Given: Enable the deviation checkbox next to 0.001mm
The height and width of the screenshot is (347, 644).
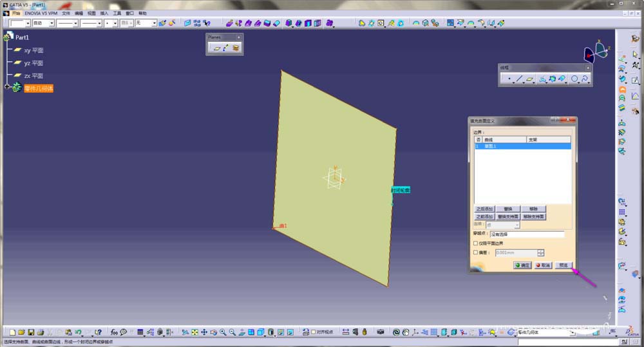Looking at the screenshot, I should (476, 252).
